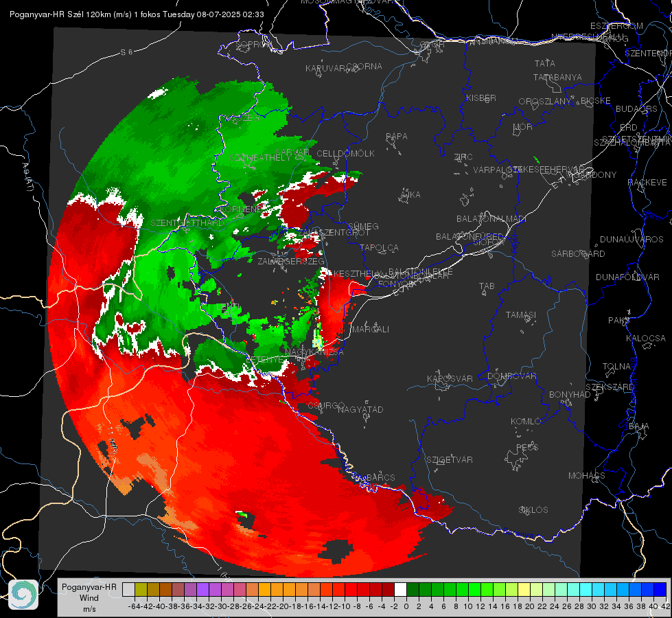Click the BONYHAD city label
This screenshot has width=672, height=618.
click(570, 395)
